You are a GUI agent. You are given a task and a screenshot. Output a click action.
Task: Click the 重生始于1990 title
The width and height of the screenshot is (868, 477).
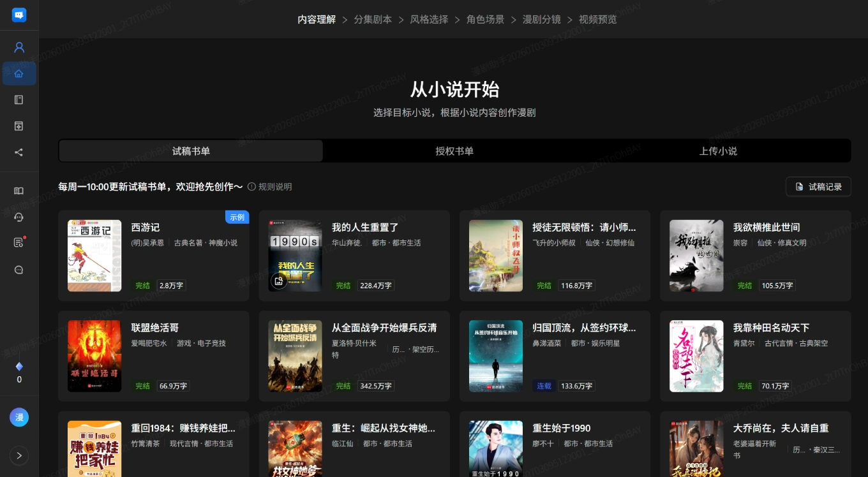[562, 429]
